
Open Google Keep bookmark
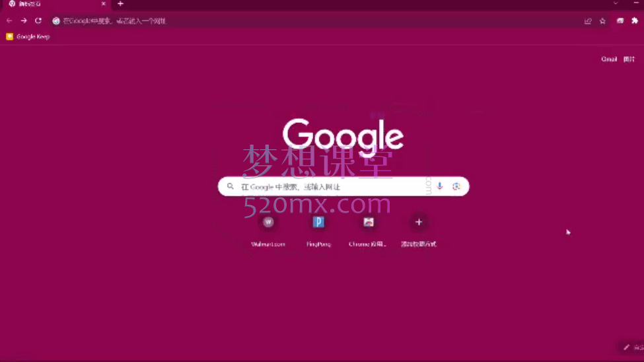28,37
